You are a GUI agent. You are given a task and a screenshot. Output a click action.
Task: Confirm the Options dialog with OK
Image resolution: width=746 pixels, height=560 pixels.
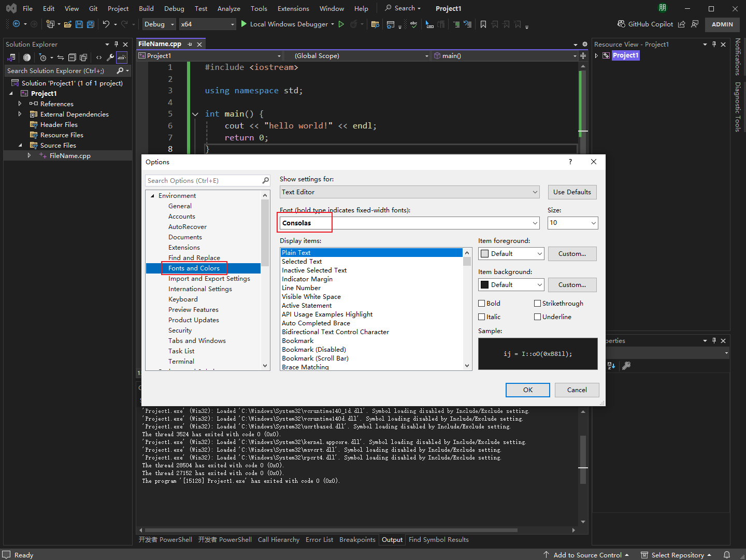click(x=527, y=390)
